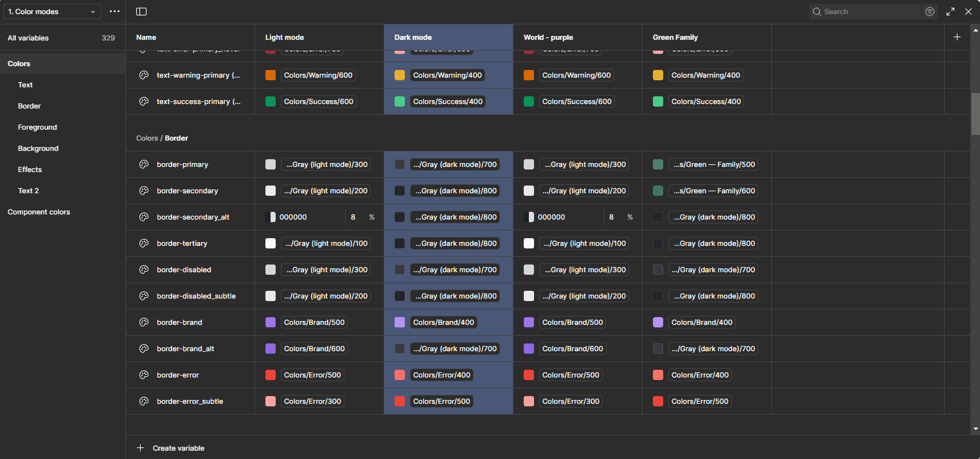Click Colors/Brand/600 chip under World - purple
The image size is (980, 459).
(x=573, y=349)
